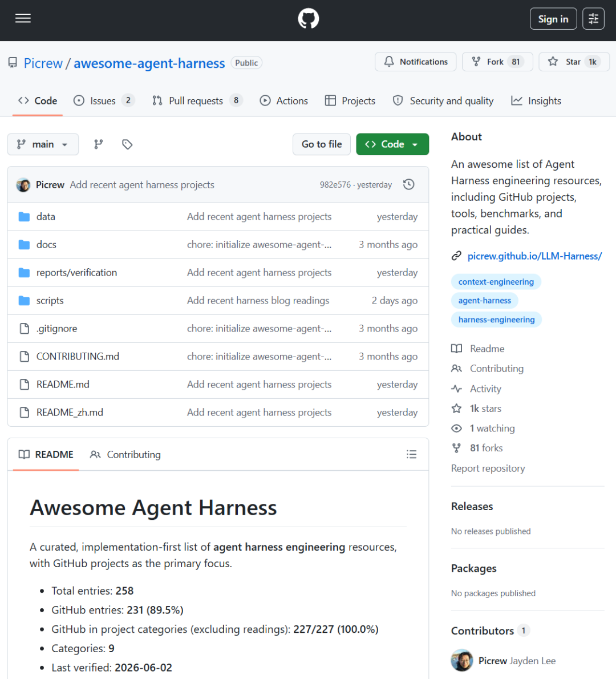Screen dimensions: 616x679
Task: Switch to the Code tab
Action: [38, 101]
